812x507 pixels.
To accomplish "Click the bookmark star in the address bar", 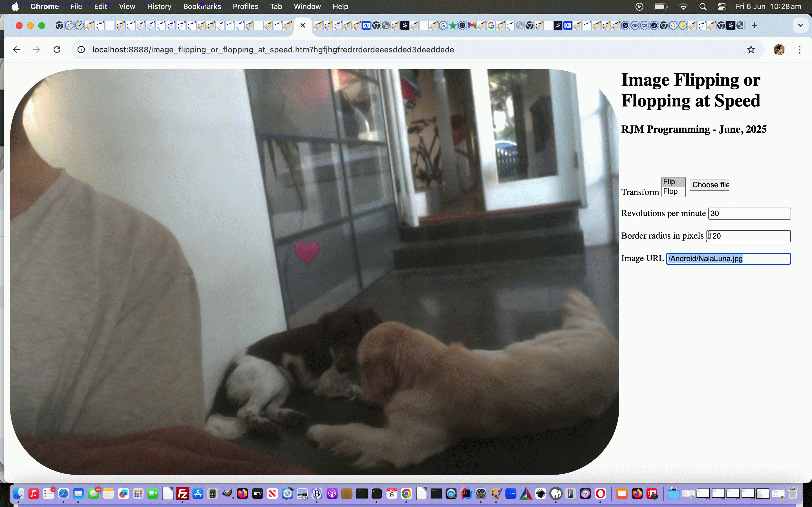I will coord(751,49).
